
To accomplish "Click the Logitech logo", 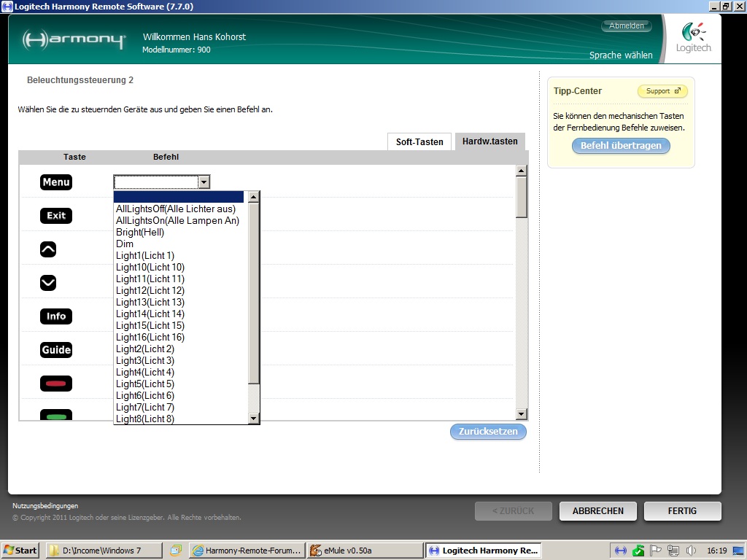I will pyautogui.click(x=694, y=38).
